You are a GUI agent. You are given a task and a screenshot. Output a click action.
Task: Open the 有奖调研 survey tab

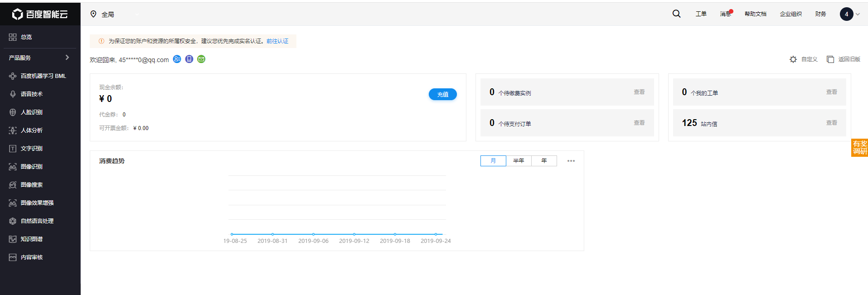[859, 148]
